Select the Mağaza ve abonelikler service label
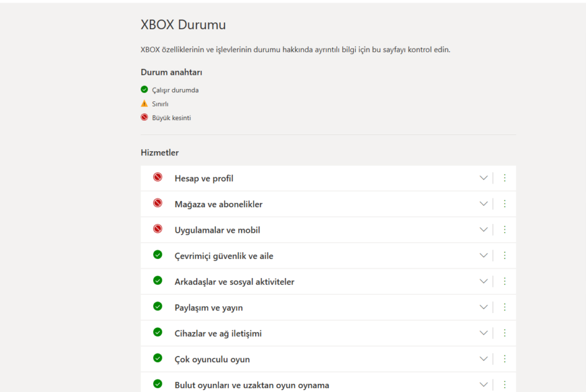The image size is (586, 392). [218, 205]
